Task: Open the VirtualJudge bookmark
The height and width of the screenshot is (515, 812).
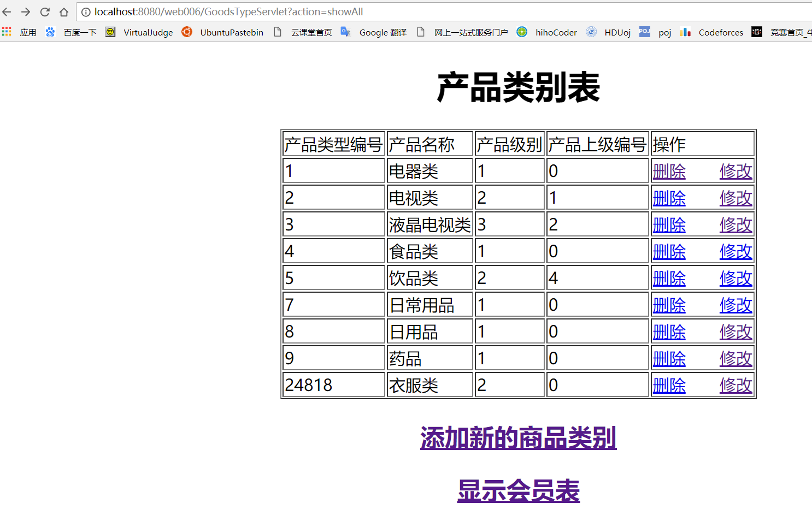Action: click(139, 32)
